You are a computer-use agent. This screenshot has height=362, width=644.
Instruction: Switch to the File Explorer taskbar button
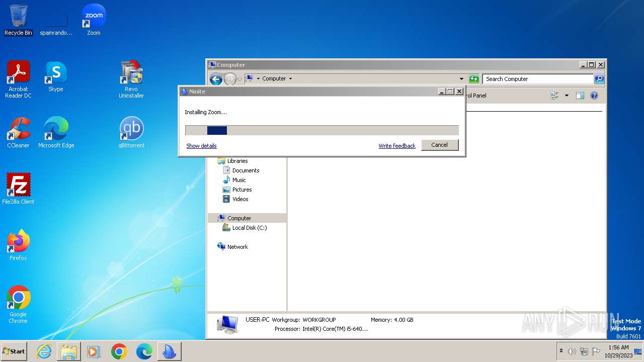(69, 351)
